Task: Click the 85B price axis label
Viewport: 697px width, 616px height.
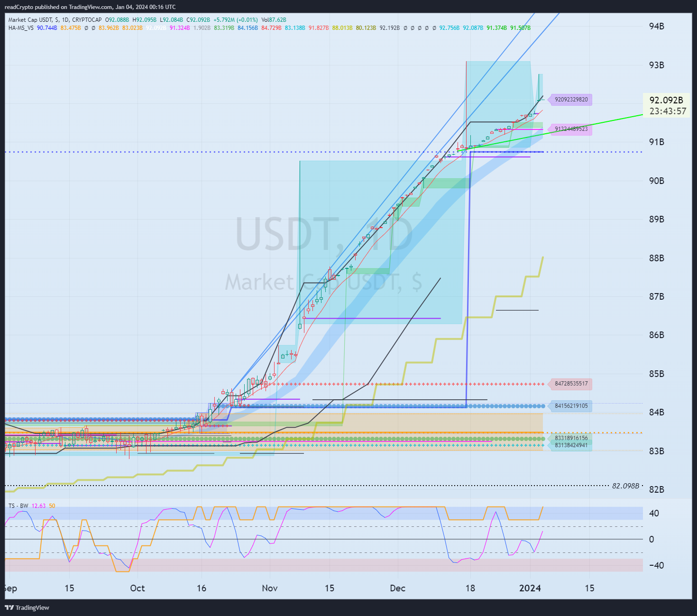Action: 657,374
